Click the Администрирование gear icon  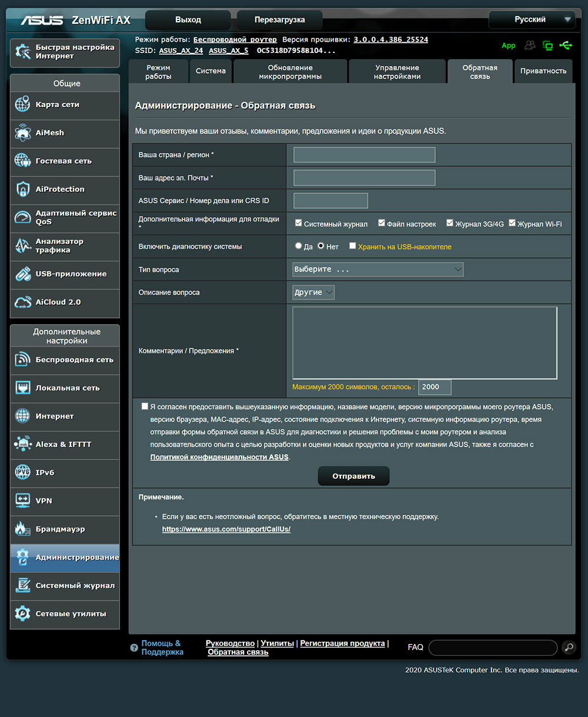22,558
